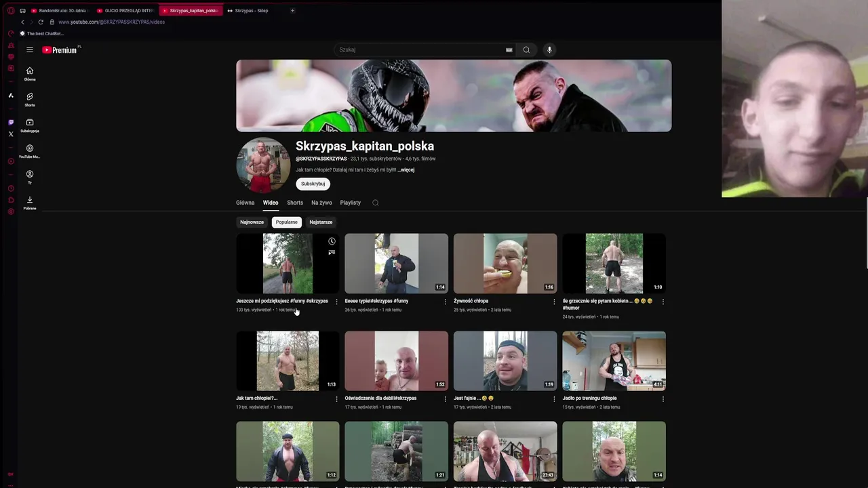Open the Na żywo channel tab

tap(321, 203)
